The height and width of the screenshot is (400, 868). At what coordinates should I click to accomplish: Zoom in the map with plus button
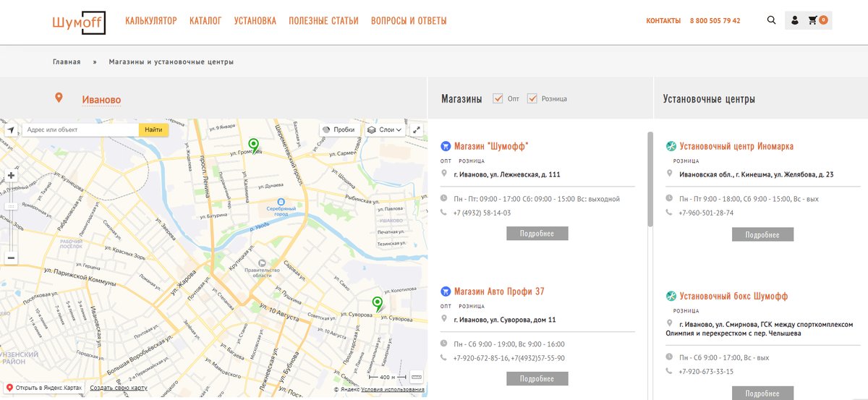click(11, 175)
